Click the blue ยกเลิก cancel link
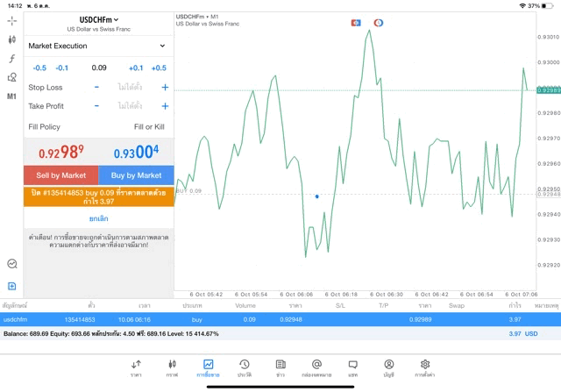 point(99,218)
